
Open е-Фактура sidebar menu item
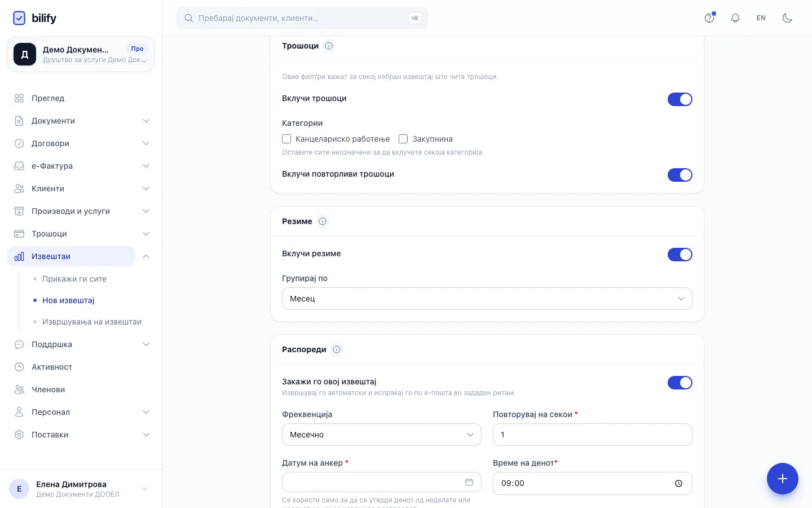point(71,166)
